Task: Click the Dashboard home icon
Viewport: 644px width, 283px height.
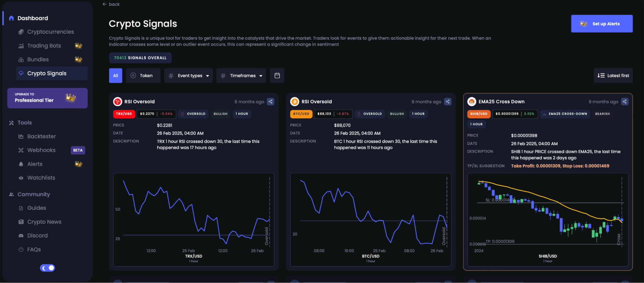Action: pos(11,18)
